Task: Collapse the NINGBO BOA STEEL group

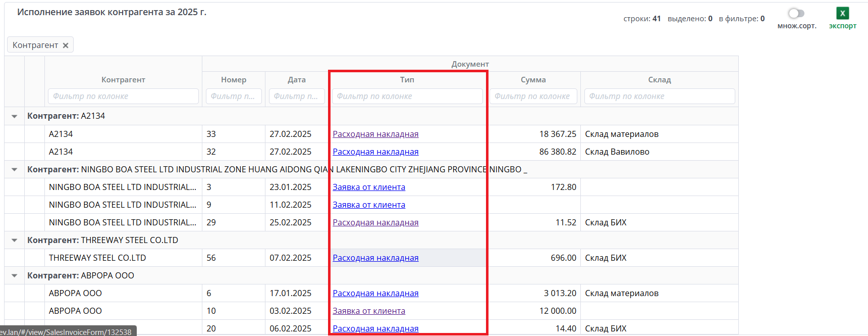Action: click(15, 170)
